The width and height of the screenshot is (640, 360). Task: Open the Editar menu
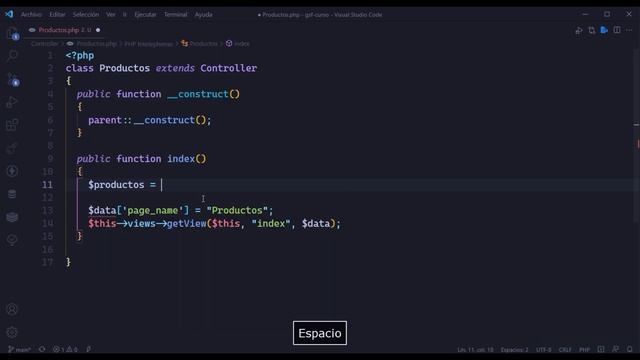[58, 14]
